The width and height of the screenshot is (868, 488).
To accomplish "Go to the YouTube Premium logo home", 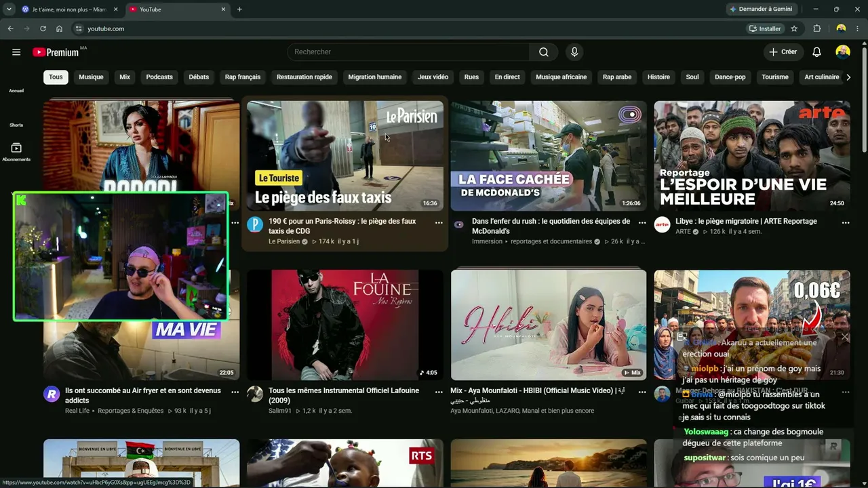I will pos(56,52).
